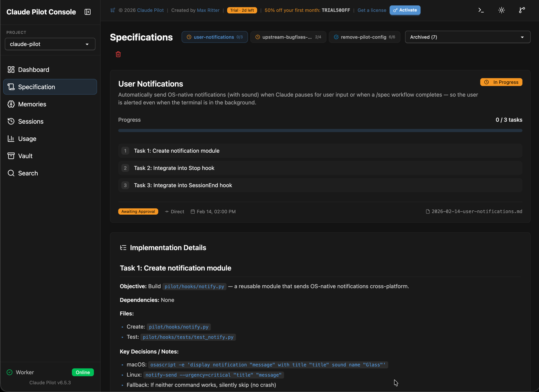Select Task 2: Integrate into Stop hook row
This screenshot has width=539, height=392.
320,168
